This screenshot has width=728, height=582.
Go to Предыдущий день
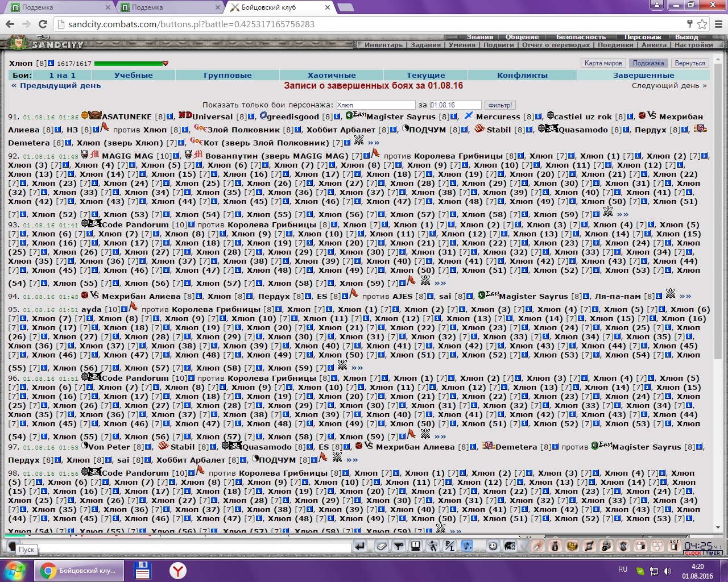click(56, 86)
